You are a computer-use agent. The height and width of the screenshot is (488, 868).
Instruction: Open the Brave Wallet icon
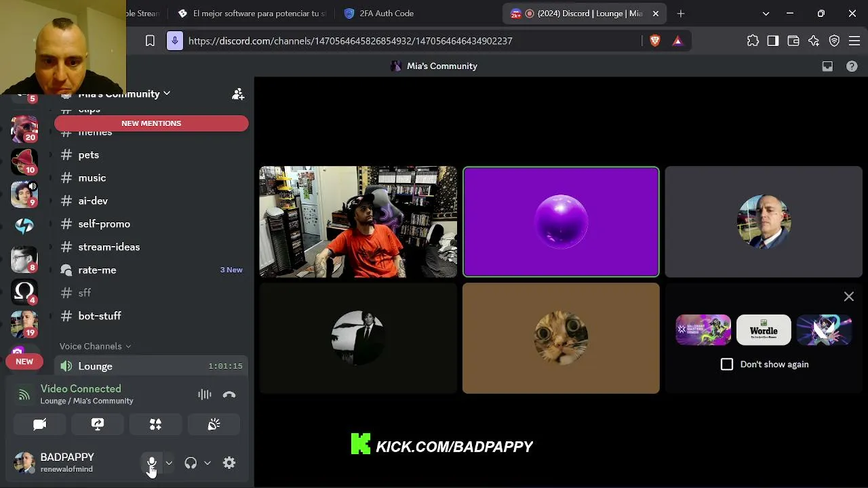[x=793, y=41]
